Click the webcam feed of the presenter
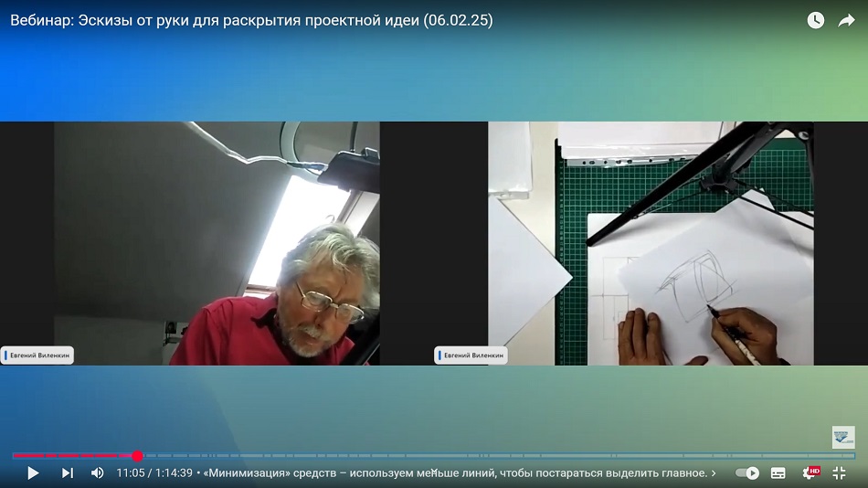The width and height of the screenshot is (868, 488). pyautogui.click(x=217, y=243)
